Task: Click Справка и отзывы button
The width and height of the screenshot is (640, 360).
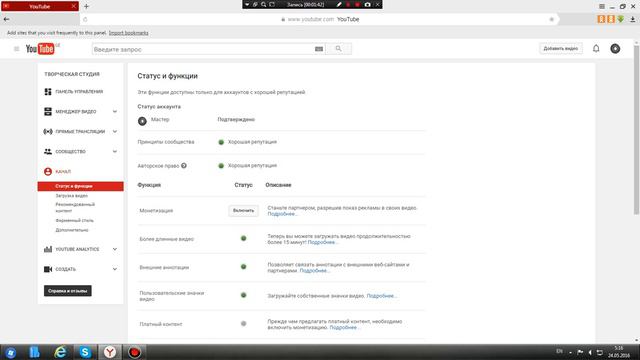Action: 68,291
